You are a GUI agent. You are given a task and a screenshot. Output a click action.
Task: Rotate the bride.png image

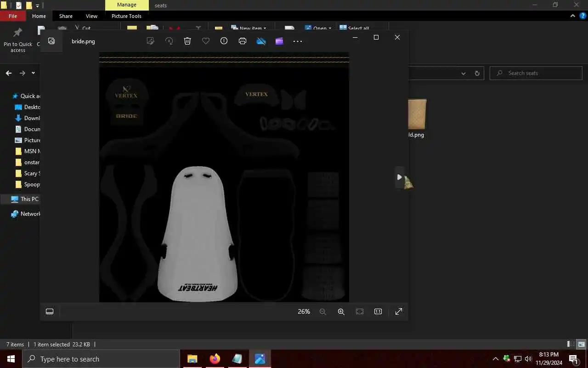pyautogui.click(x=169, y=41)
